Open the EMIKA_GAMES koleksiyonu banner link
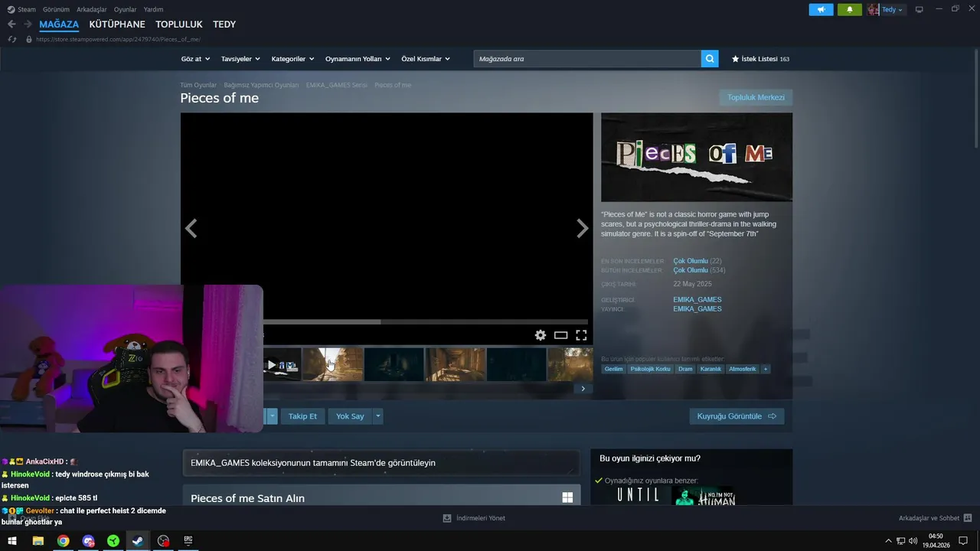980x551 pixels. coord(381,463)
